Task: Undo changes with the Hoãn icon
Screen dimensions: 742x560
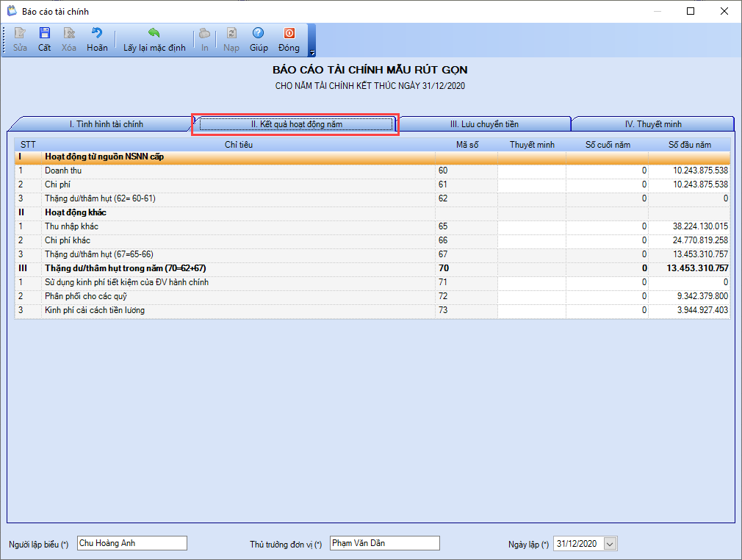Action: pyautogui.click(x=97, y=40)
